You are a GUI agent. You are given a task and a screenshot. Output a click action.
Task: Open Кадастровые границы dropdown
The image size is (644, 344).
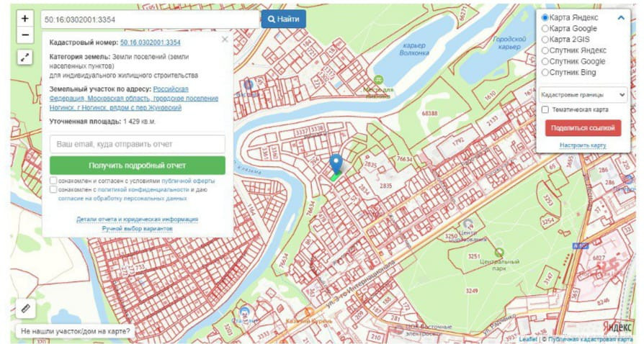click(583, 95)
